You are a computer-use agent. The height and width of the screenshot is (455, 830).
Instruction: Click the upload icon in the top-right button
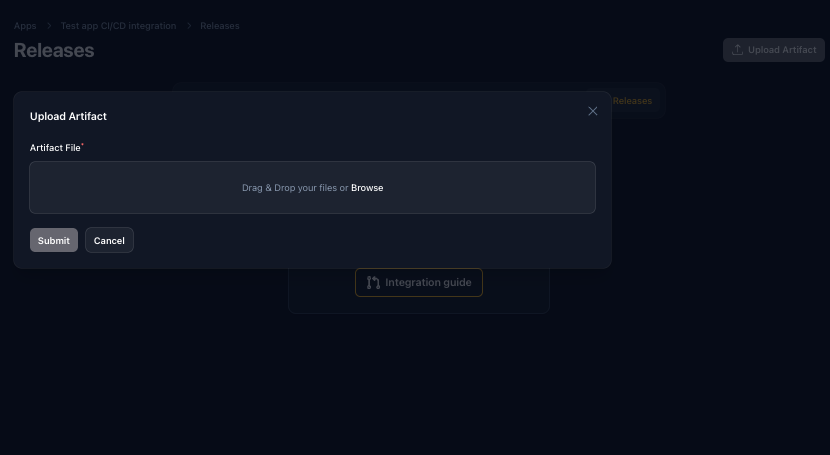(x=737, y=50)
